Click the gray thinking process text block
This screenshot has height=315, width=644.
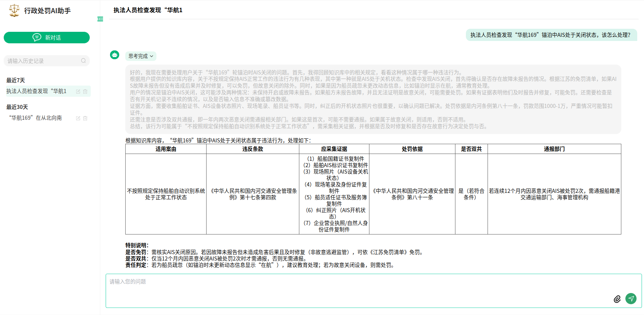point(373,99)
